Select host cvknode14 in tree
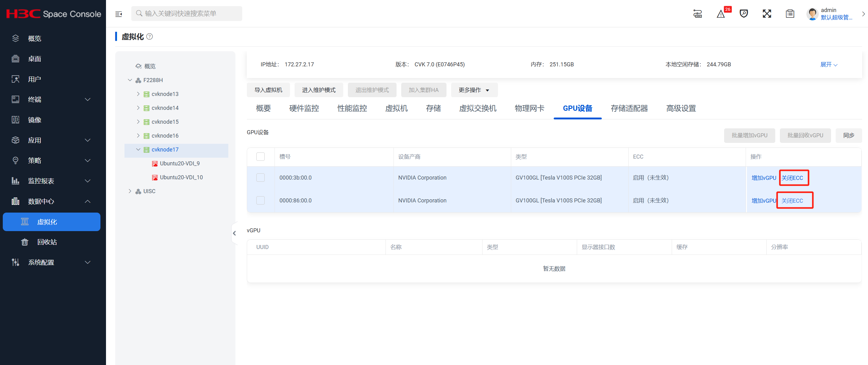 click(165, 108)
